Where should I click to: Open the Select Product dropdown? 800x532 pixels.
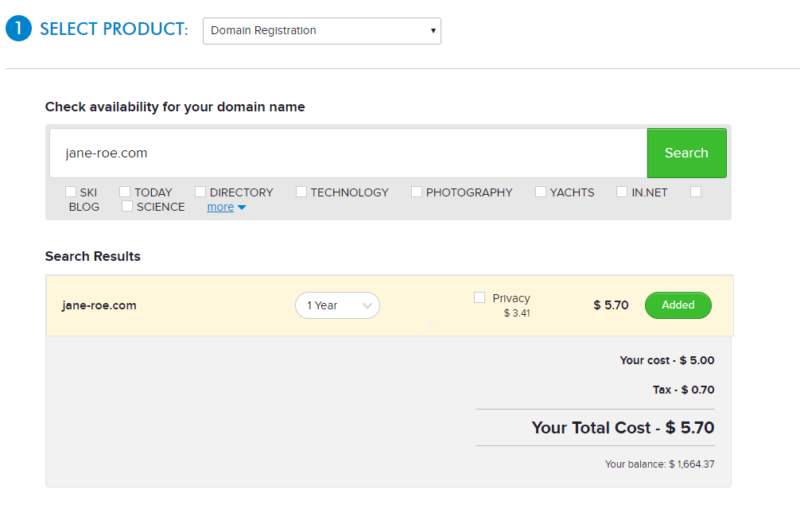pyautogui.click(x=322, y=31)
